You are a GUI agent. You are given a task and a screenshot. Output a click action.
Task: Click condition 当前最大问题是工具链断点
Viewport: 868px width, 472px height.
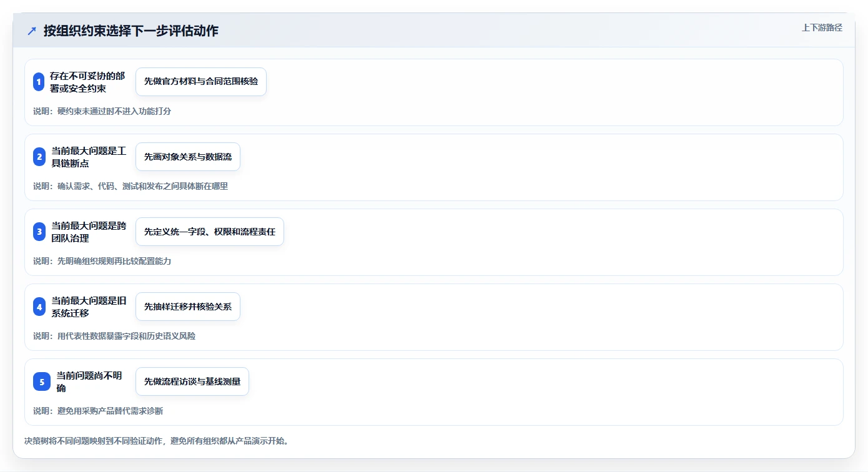[89, 157]
